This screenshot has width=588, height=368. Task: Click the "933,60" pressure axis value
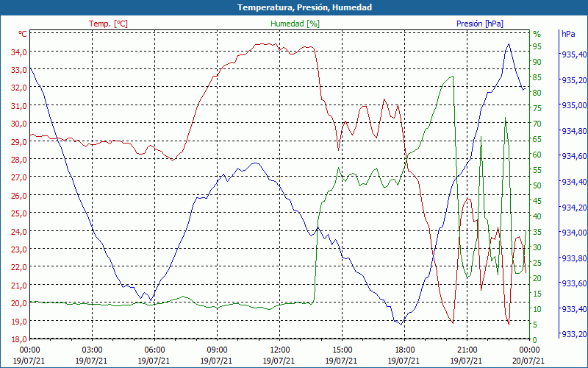tap(574, 284)
